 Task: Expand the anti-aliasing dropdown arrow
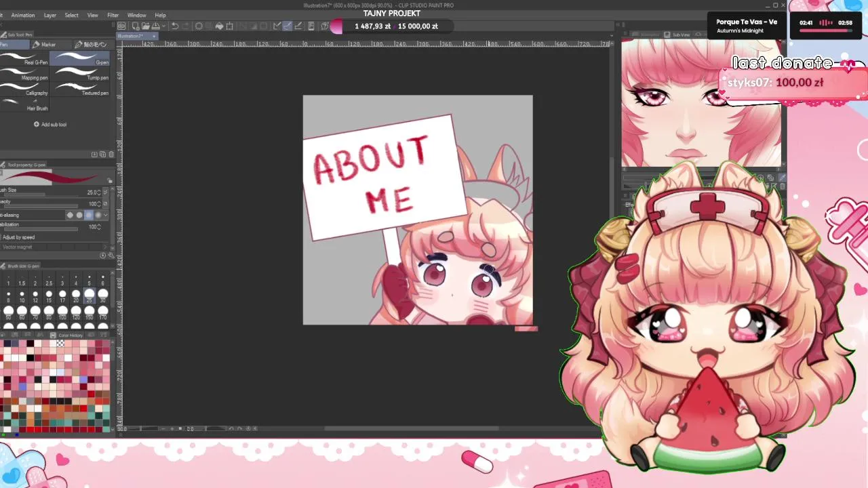106,215
